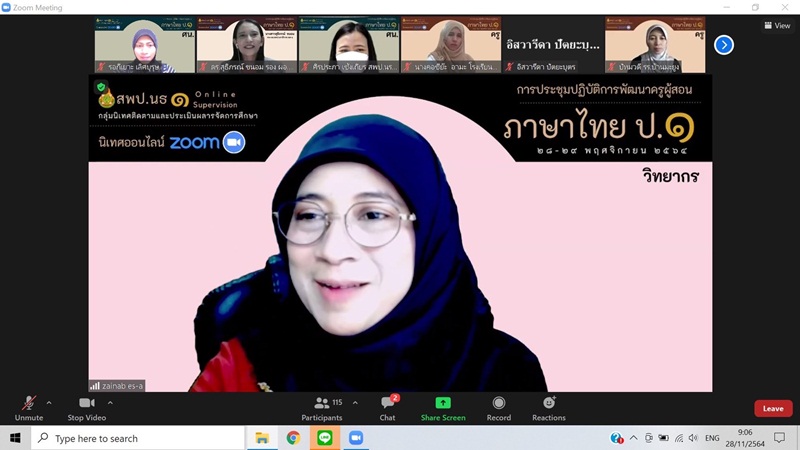Open the Reactions menu
The image size is (800, 450).
[548, 403]
